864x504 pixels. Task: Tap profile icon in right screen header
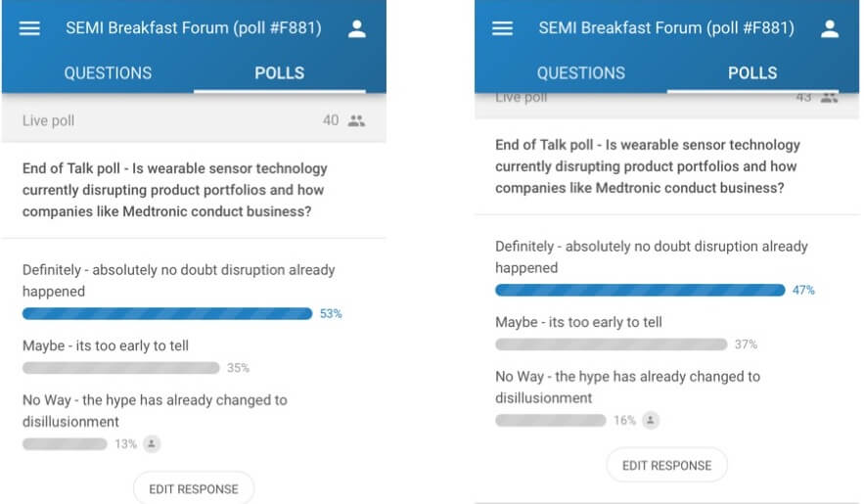pos(830,28)
